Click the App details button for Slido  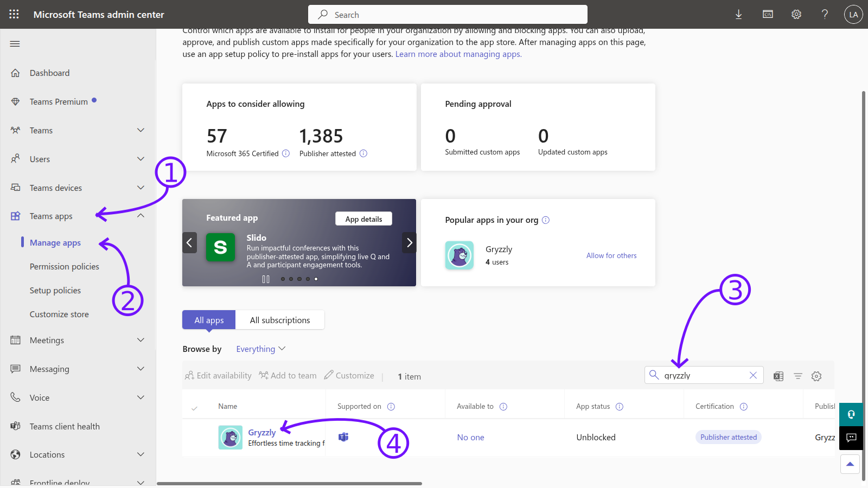[x=364, y=219]
